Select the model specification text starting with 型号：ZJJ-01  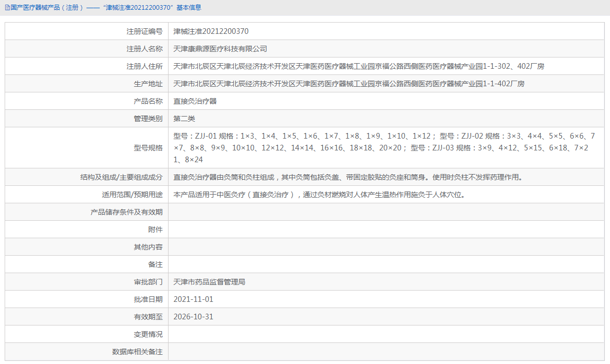coord(384,148)
